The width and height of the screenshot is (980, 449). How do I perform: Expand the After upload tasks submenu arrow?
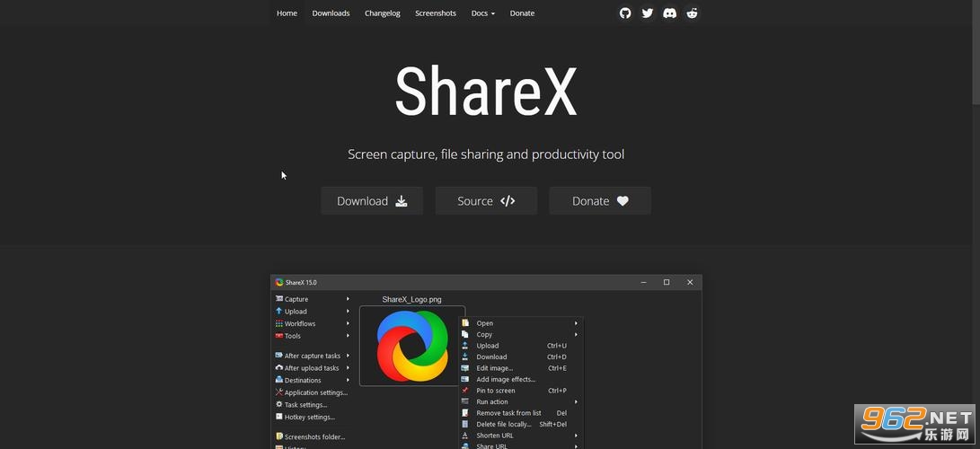349,368
